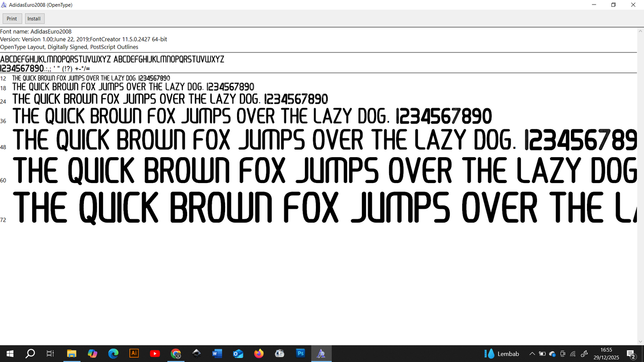The image size is (644, 362).
Task: Open Outlook from the taskbar
Action: point(238,354)
